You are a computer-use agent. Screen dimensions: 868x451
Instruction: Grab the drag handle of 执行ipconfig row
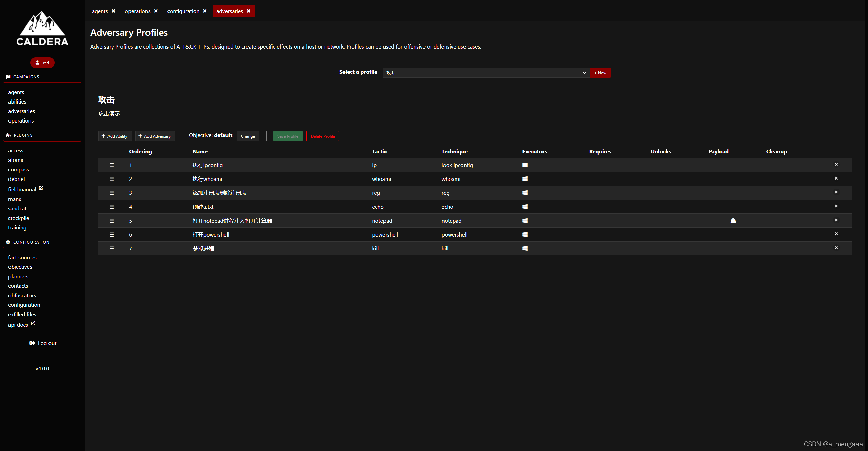coord(112,165)
